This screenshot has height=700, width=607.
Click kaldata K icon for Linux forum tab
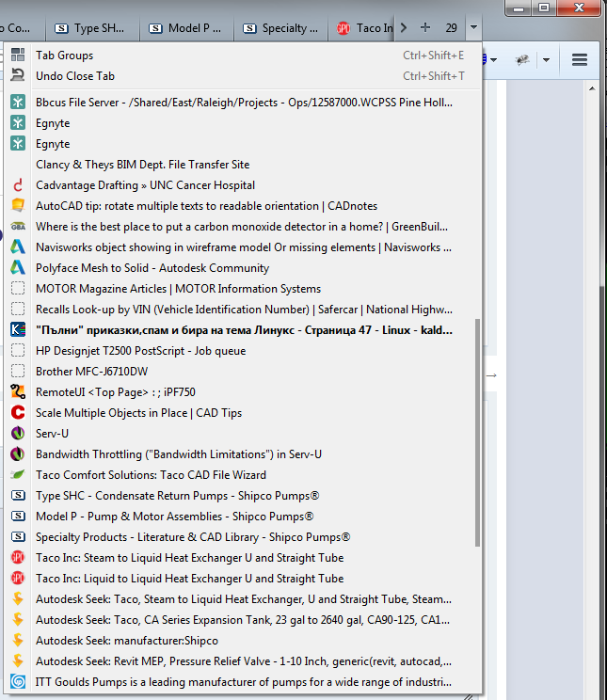click(x=18, y=330)
